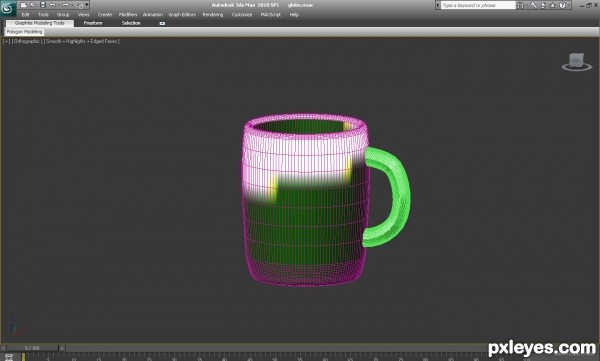Redo the last scene operation
600x361 pixels.
pos(65,5)
